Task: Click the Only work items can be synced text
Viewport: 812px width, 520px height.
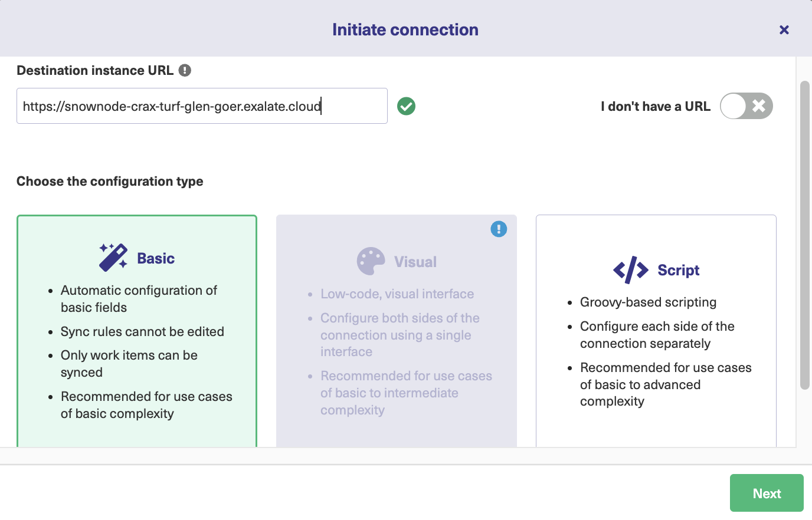Action: [x=129, y=364]
